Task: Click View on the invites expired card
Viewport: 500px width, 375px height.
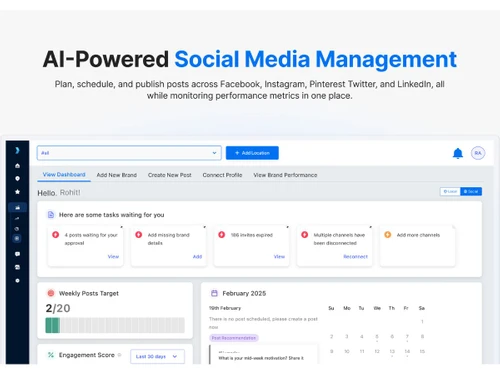Action: point(279,256)
